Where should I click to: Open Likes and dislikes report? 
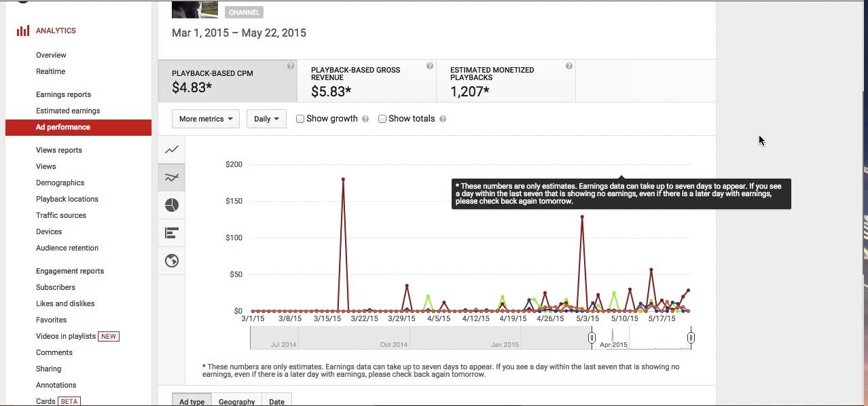point(65,303)
